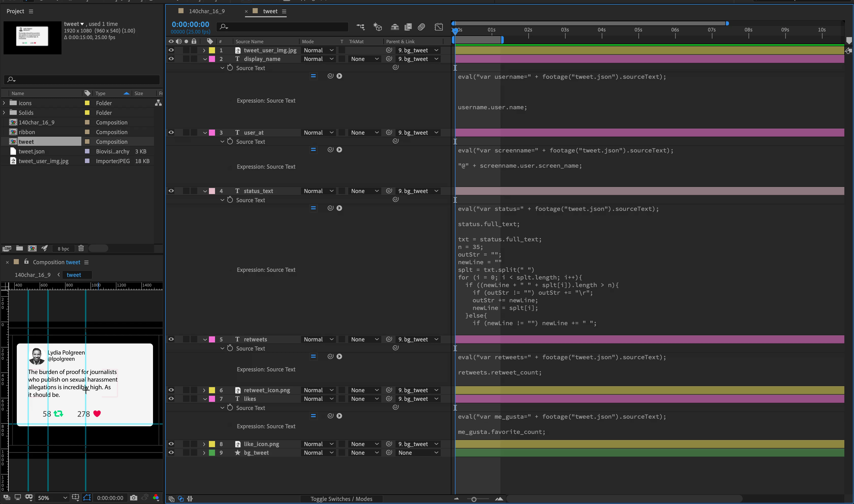Click the 8 bpc color depth button
The width and height of the screenshot is (854, 504).
[x=63, y=249]
